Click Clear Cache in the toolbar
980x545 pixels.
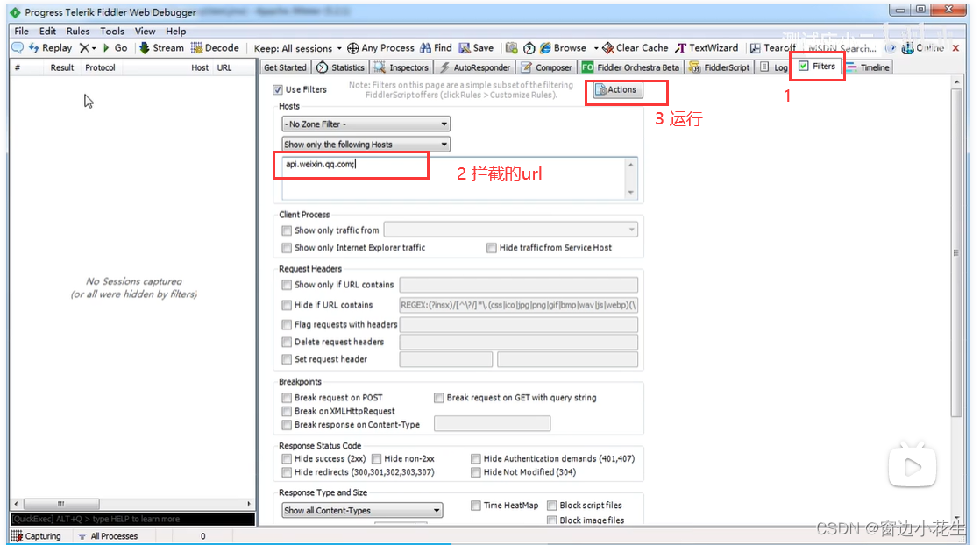click(x=635, y=48)
